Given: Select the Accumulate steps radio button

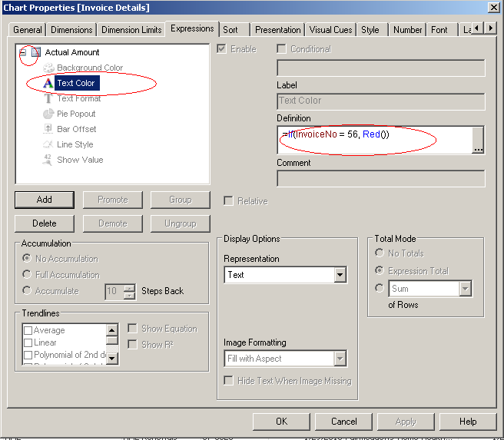Looking at the screenshot, I should pos(27,291).
